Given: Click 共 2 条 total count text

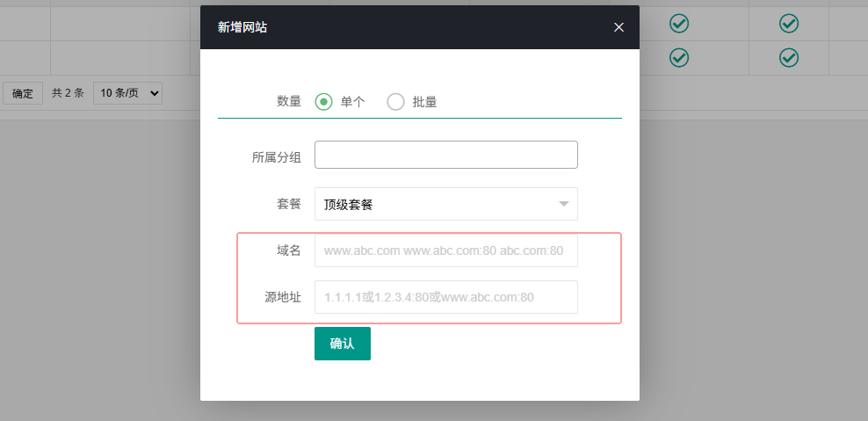Looking at the screenshot, I should [69, 93].
